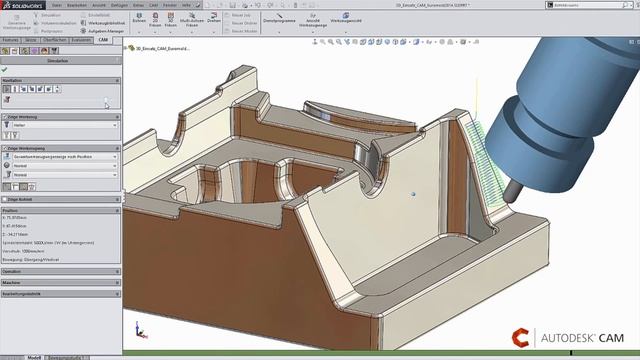Click the simulation position slider handle
640x360 pixels.
pos(106,100)
